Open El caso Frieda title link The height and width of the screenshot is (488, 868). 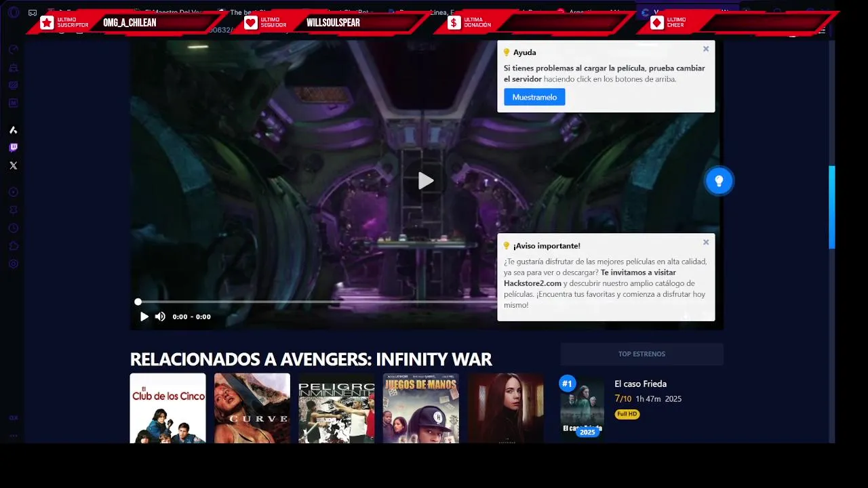click(x=641, y=384)
